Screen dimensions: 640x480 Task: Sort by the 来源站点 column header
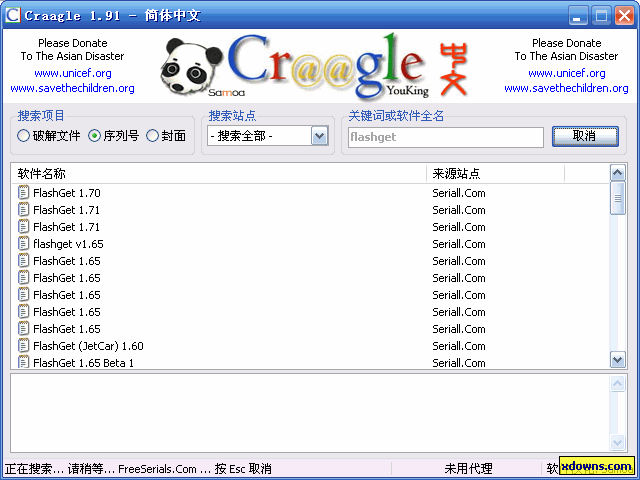496,174
